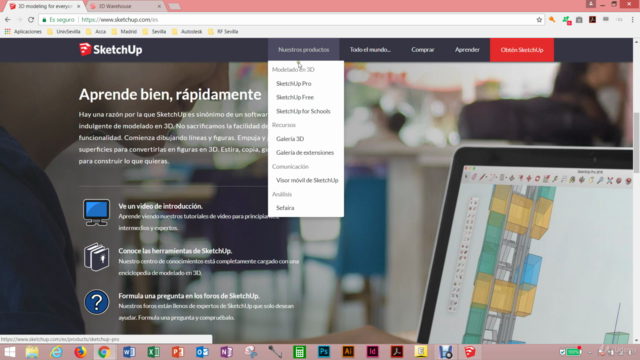
Task: Open the Todo el mundo... menu
Action: pos(370,50)
